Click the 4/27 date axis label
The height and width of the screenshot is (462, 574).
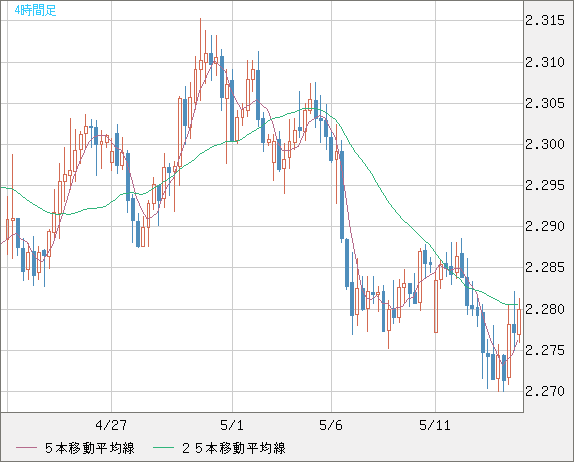tap(111, 425)
